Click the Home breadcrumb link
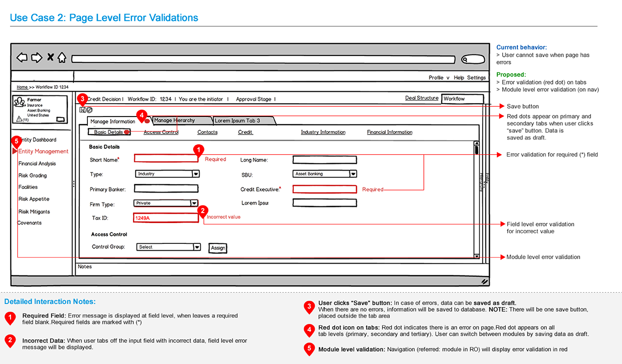622x364 pixels. [x=22, y=87]
